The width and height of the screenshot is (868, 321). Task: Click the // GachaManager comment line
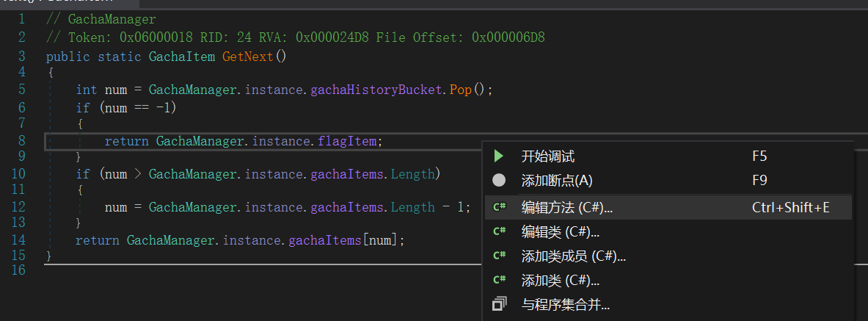pyautogui.click(x=101, y=19)
